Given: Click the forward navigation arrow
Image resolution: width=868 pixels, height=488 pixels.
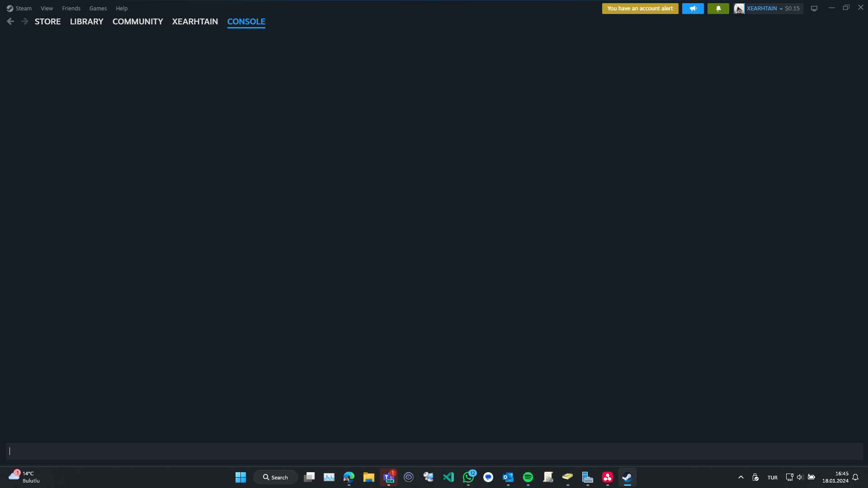Looking at the screenshot, I should (25, 21).
